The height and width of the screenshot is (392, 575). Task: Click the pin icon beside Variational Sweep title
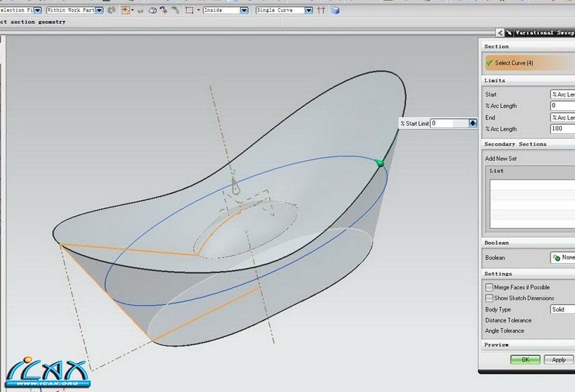(x=509, y=33)
